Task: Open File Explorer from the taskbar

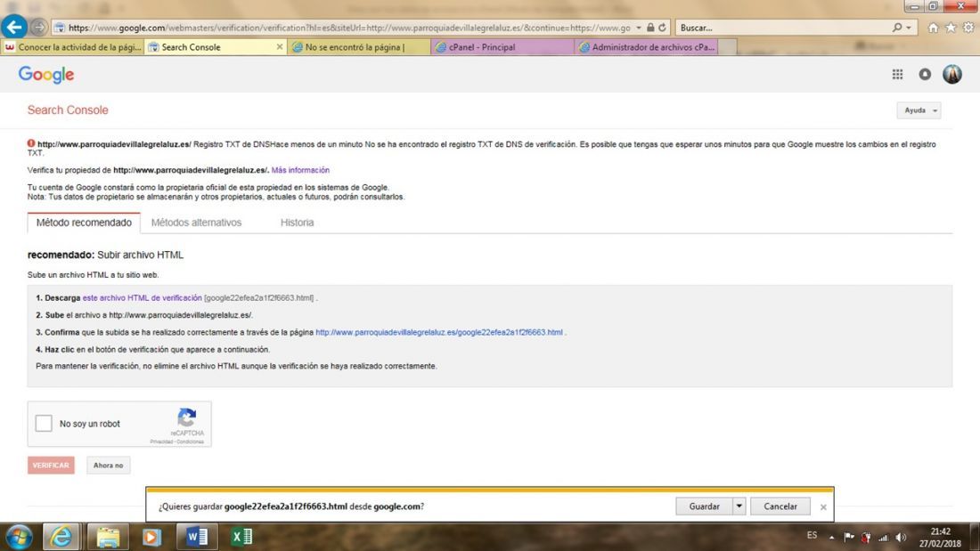Action: click(x=108, y=537)
